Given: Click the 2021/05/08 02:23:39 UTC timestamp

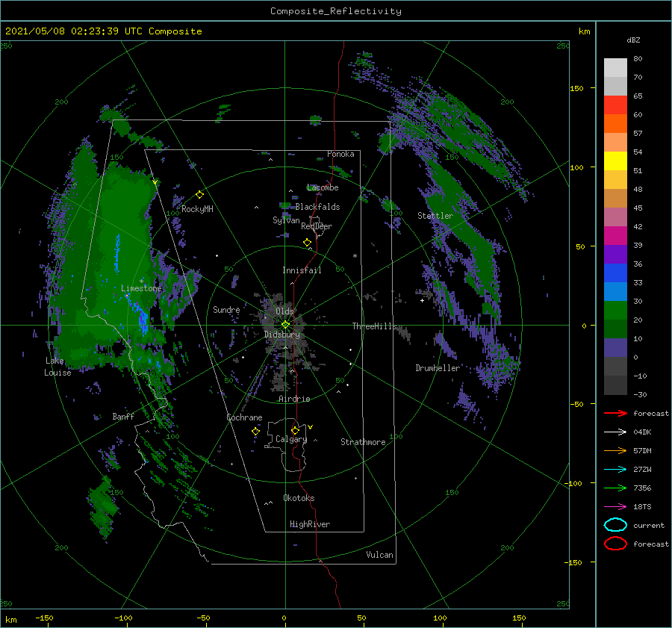Looking at the screenshot, I should 103,31.
